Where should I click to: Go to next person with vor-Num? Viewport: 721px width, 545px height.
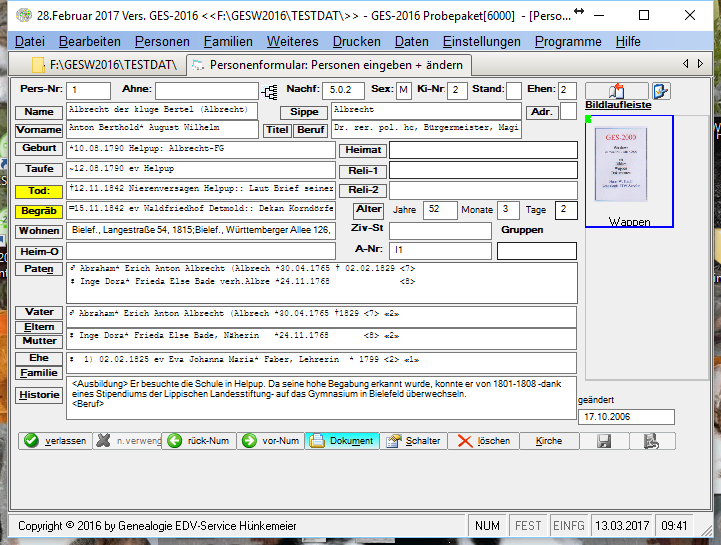pos(270,441)
